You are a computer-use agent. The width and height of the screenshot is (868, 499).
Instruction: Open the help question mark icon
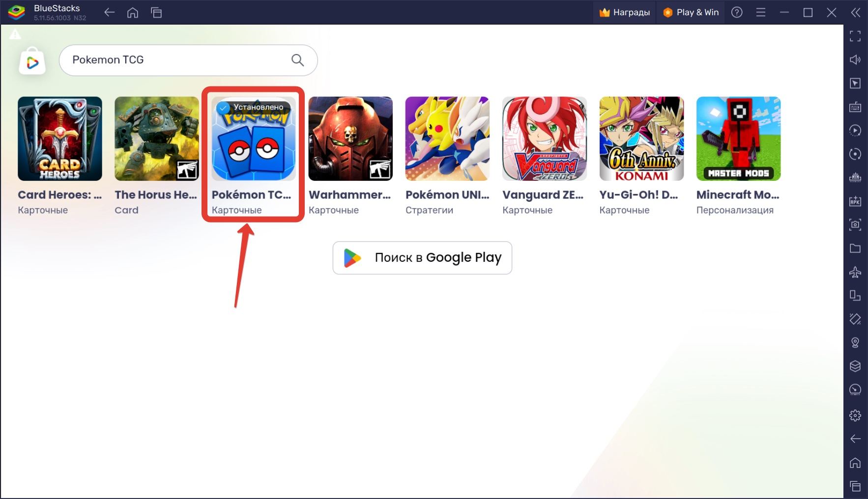pyautogui.click(x=737, y=12)
